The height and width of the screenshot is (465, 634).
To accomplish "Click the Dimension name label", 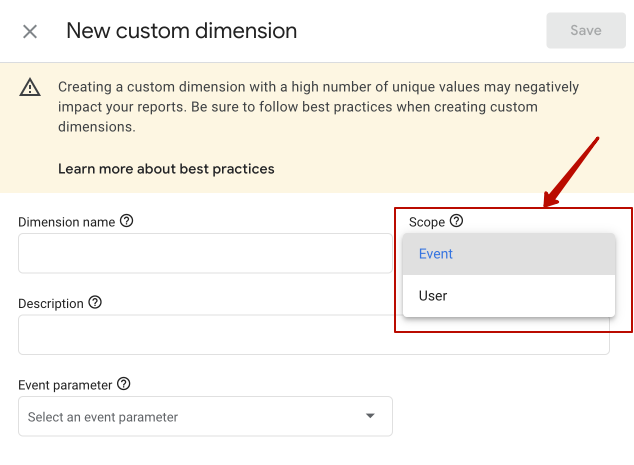I will point(67,222).
